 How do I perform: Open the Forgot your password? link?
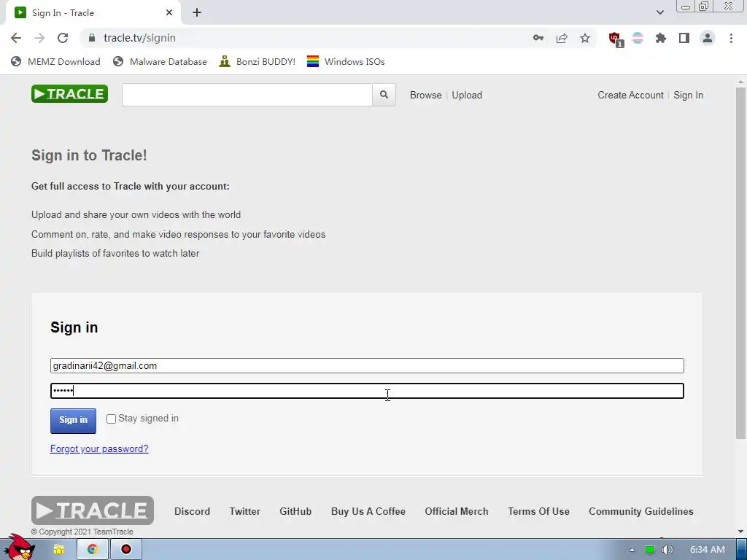coord(99,448)
